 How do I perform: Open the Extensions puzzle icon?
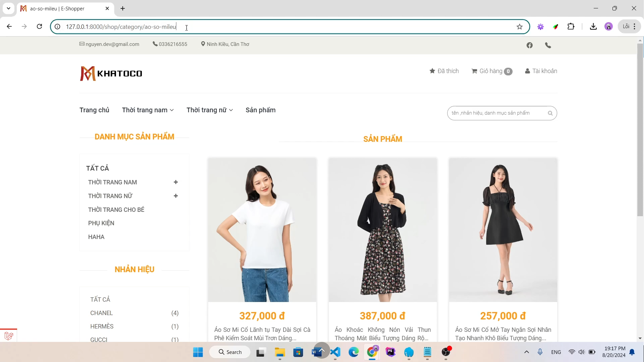571,26
